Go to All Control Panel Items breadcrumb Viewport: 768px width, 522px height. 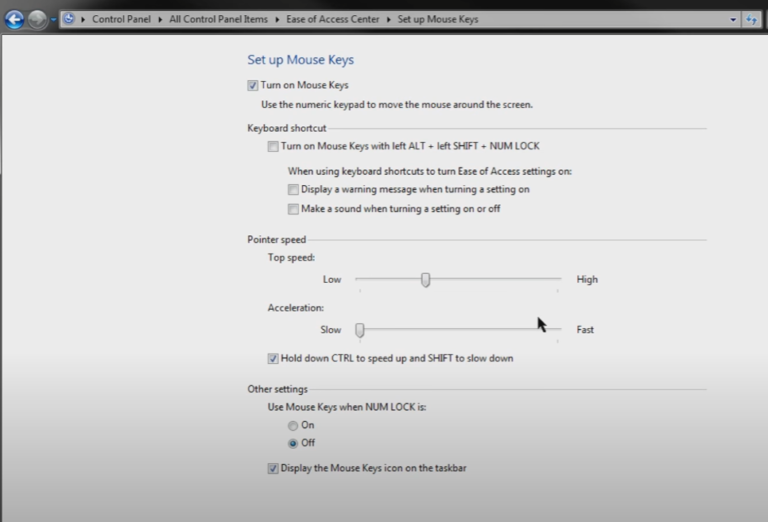pyautogui.click(x=218, y=19)
